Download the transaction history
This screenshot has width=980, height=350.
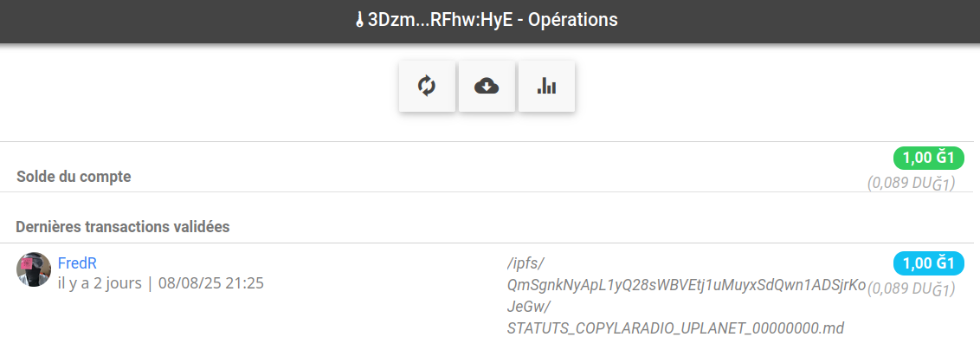tap(487, 86)
